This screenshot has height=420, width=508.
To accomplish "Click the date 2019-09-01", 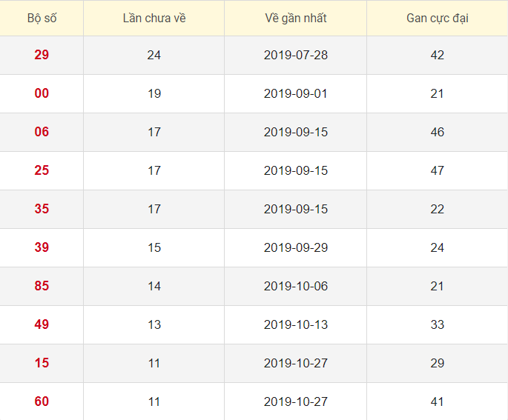I will pyautogui.click(x=295, y=93).
